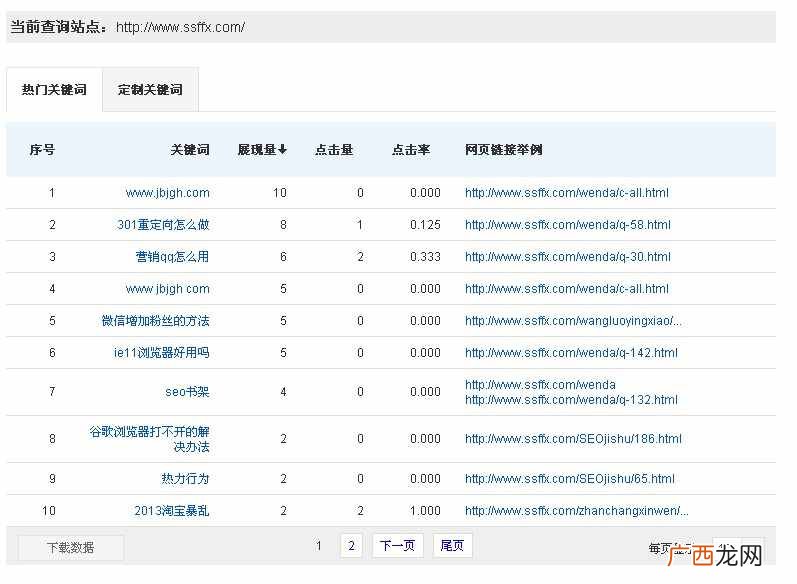
Task: Open keyword 谷歌浏览器打不开的解决办法
Action: (x=149, y=439)
